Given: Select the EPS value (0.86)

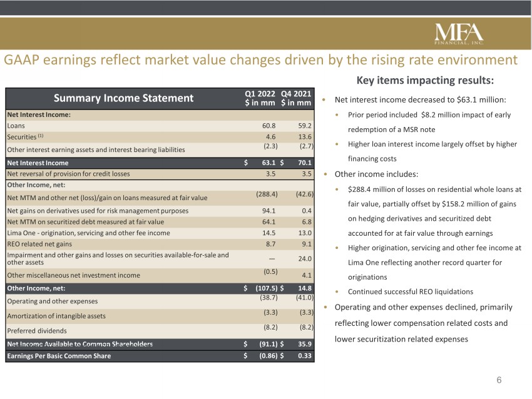Looking at the screenshot, I should 269,356.
